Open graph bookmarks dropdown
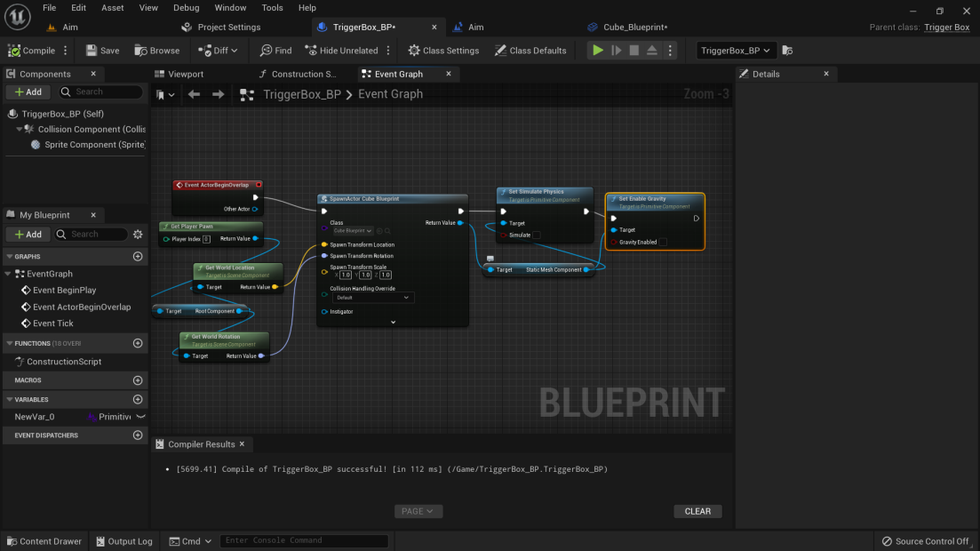The width and height of the screenshot is (980, 551). pyautogui.click(x=165, y=94)
